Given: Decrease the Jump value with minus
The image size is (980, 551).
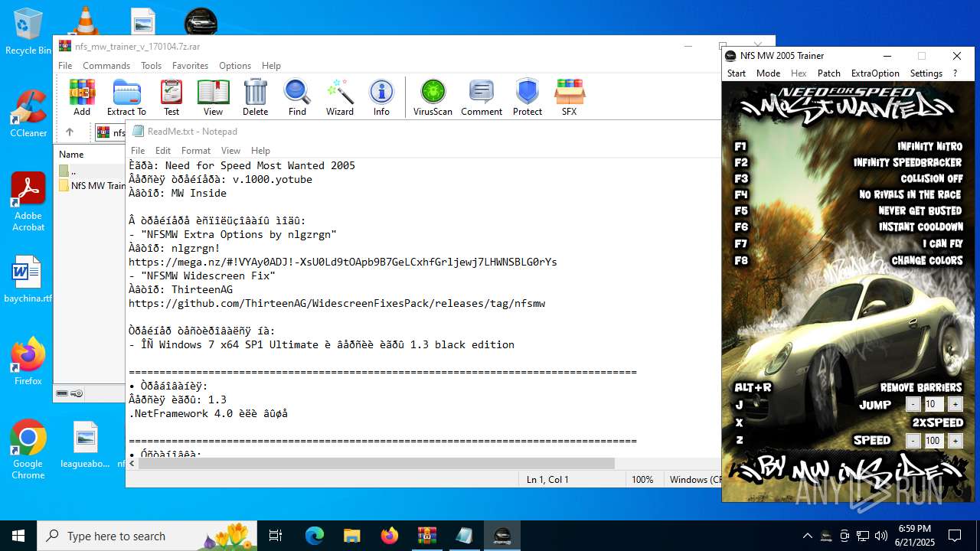Looking at the screenshot, I should click(913, 404).
